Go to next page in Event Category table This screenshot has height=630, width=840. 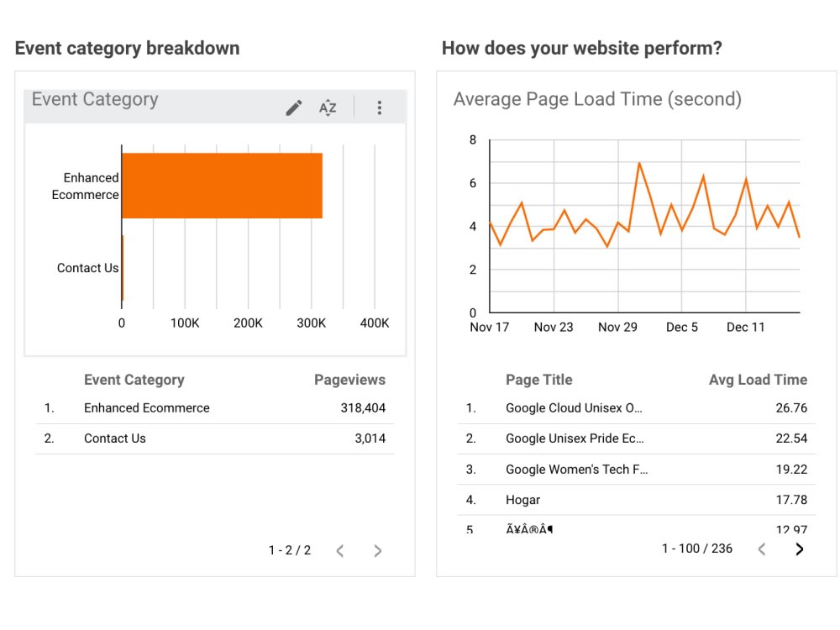[378, 551]
